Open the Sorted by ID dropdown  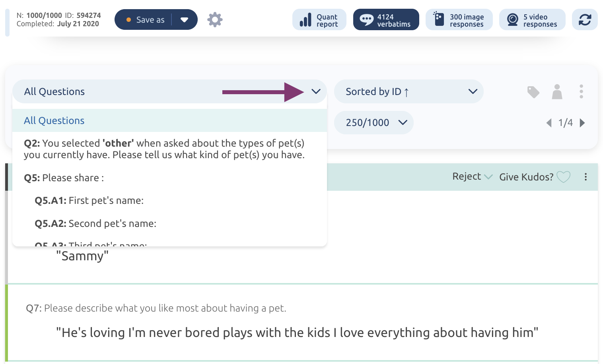pos(409,91)
